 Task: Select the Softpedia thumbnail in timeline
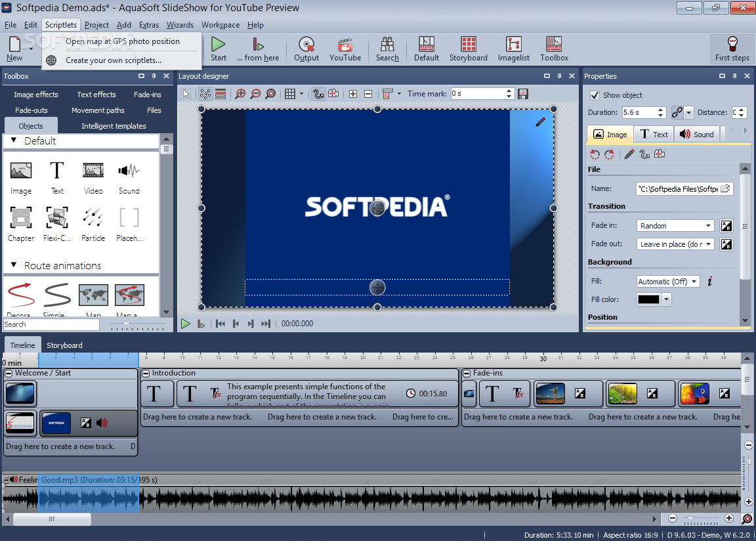56,423
